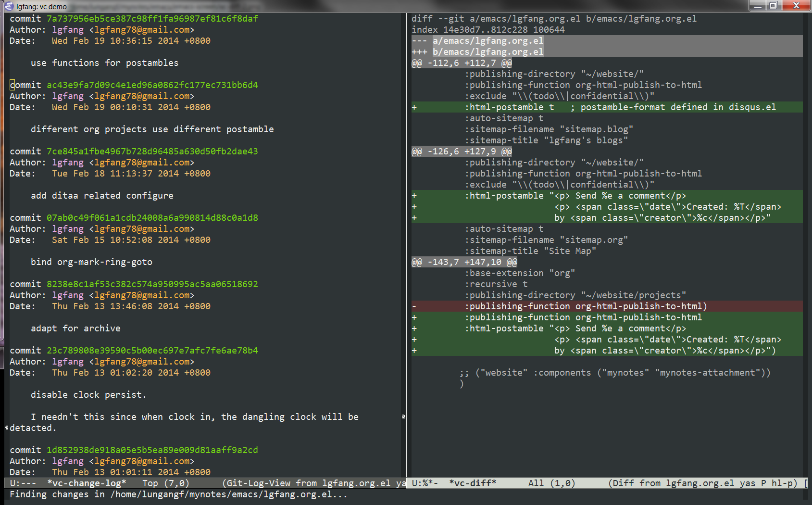Viewport: 812px width, 505px height.
Task: Minimize the lgfang: vc demo window
Action: [758, 6]
